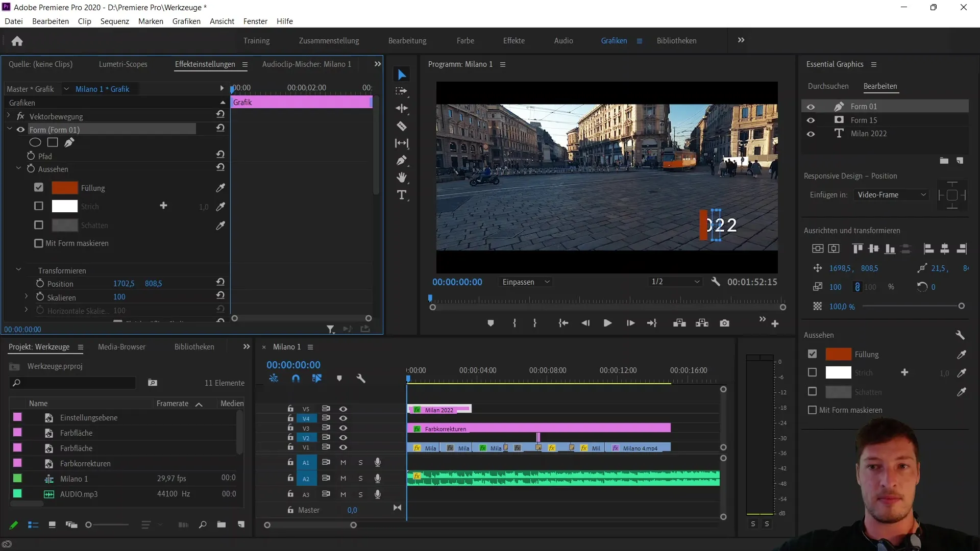Mute audio track A1

coord(343,462)
